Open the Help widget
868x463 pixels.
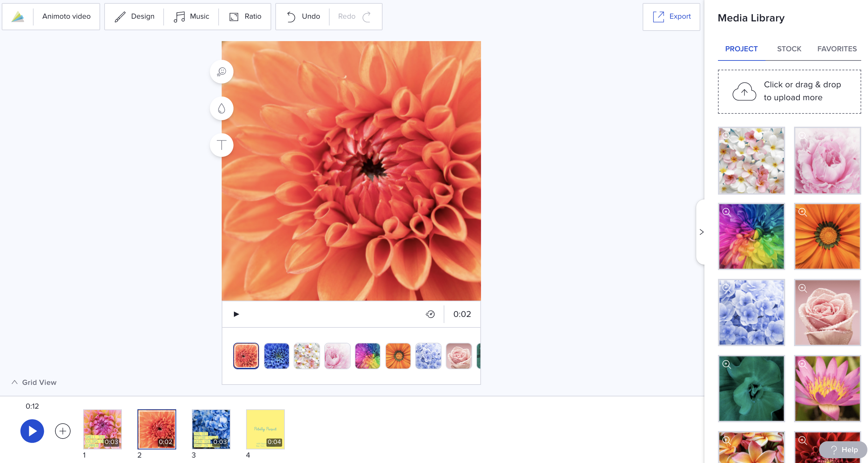[843, 450]
